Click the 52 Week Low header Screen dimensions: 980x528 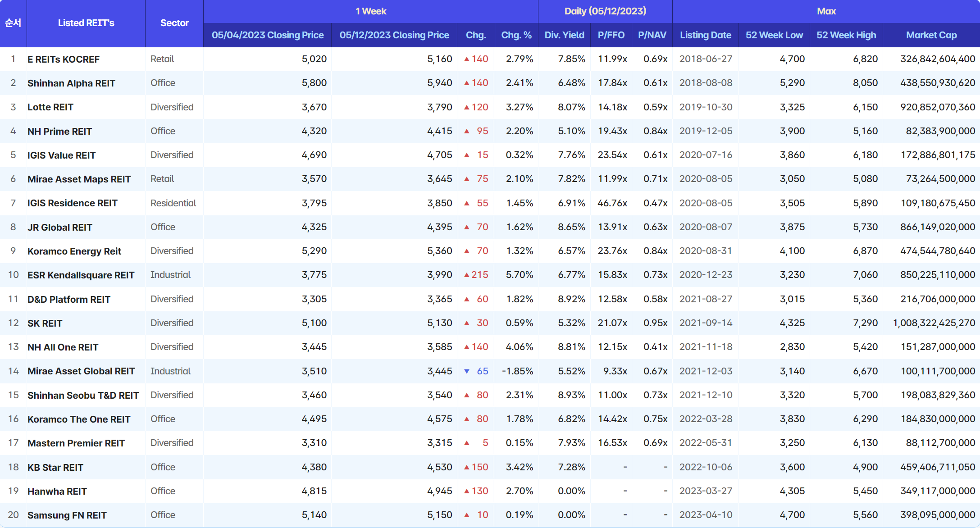[774, 35]
